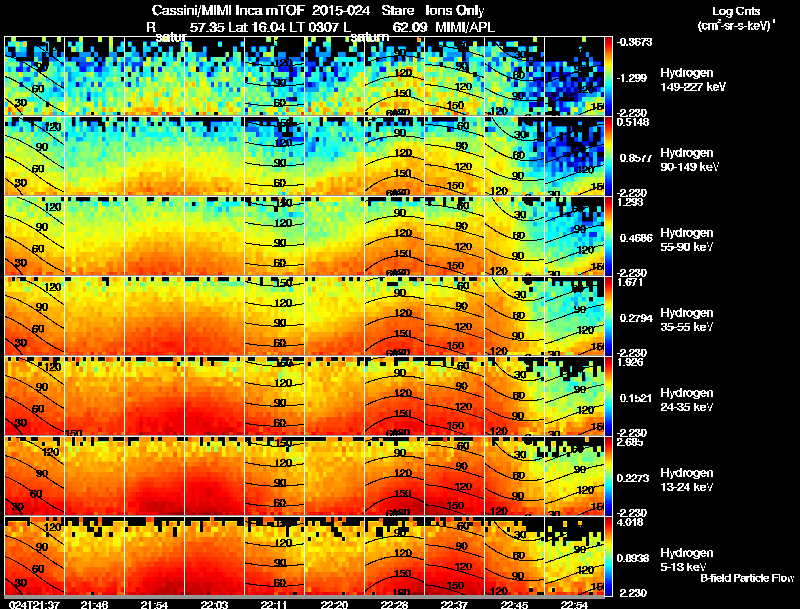Image resolution: width=800 pixels, height=609 pixels.
Task: Click the '22:03' time axis label
Action: point(214,604)
